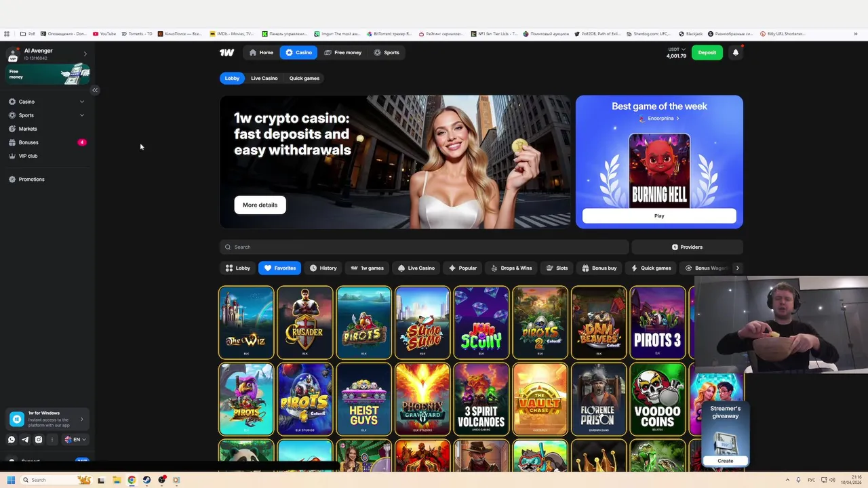The width and height of the screenshot is (868, 488).
Task: Open YouTube bookmark
Action: pyautogui.click(x=104, y=34)
